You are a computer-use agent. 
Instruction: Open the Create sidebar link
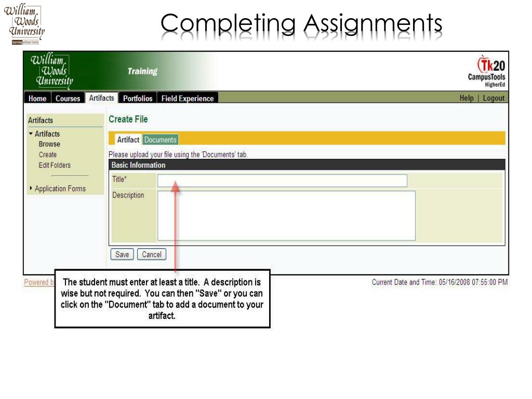(x=47, y=154)
